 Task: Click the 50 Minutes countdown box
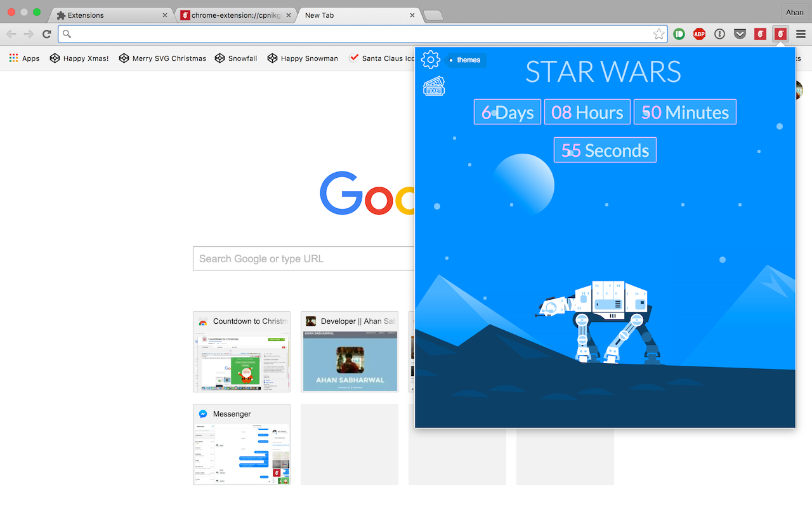[x=685, y=112]
